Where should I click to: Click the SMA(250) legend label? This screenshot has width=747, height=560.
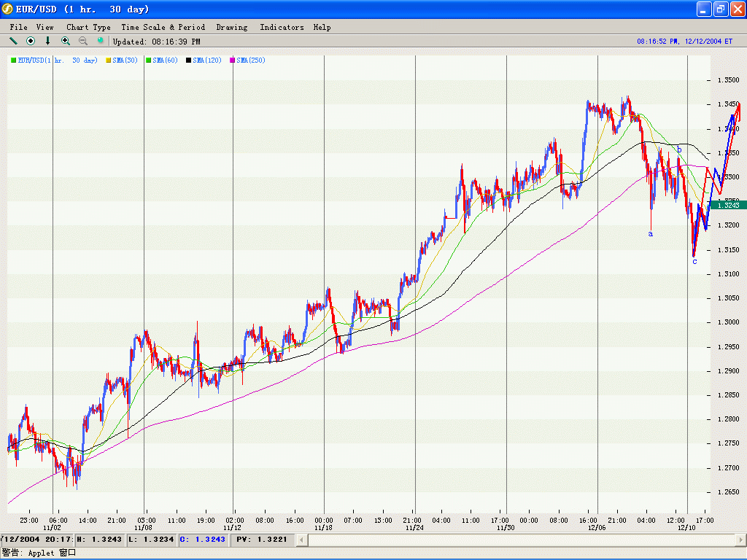(x=250, y=61)
